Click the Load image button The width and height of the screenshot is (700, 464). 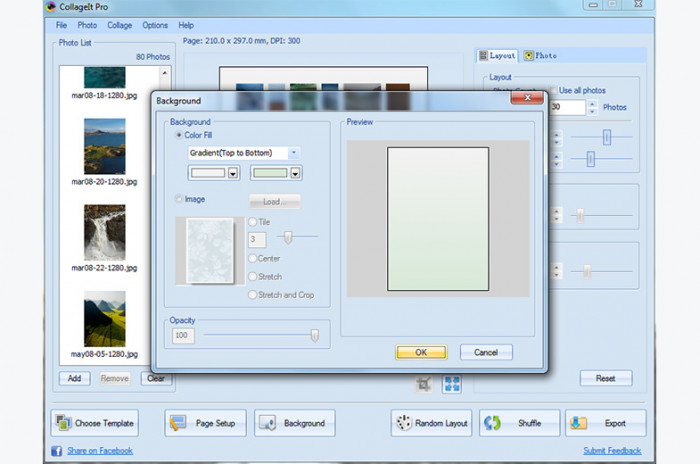pos(275,201)
